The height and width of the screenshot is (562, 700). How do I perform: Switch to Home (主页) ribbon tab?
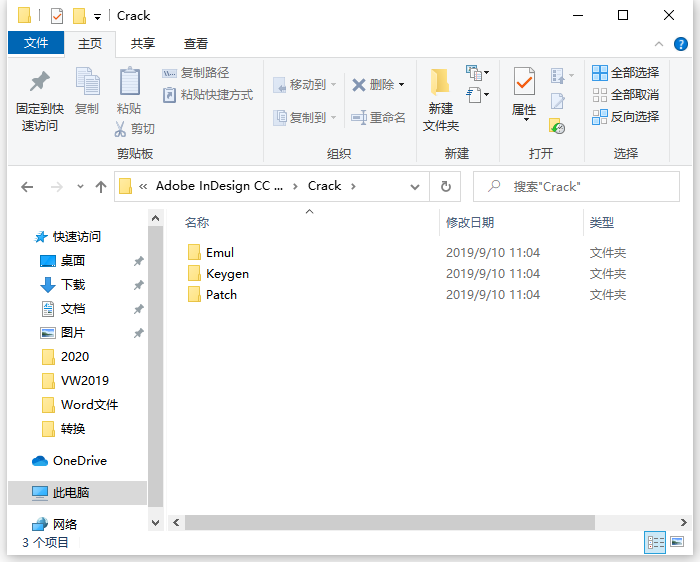(x=90, y=44)
